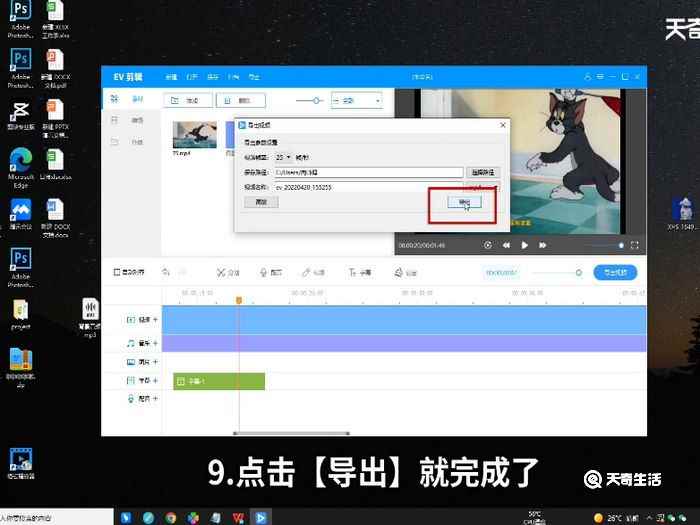Toggle fullscreen preview icon
Image resolution: width=700 pixels, height=525 pixels.
coord(634,245)
